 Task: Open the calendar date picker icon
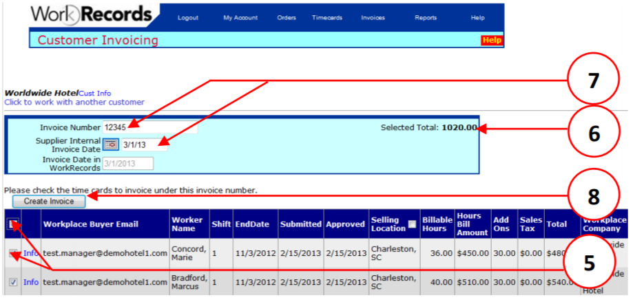(110, 144)
